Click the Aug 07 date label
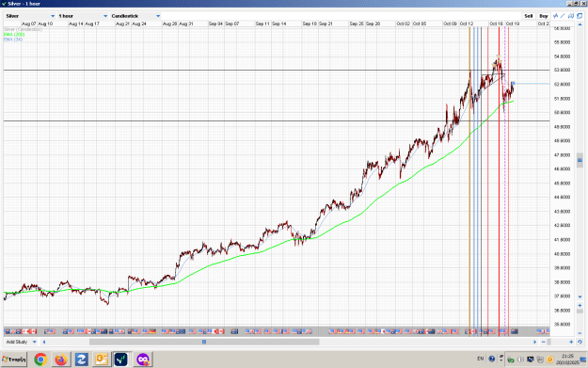This screenshot has height=368, width=588. coord(29,24)
